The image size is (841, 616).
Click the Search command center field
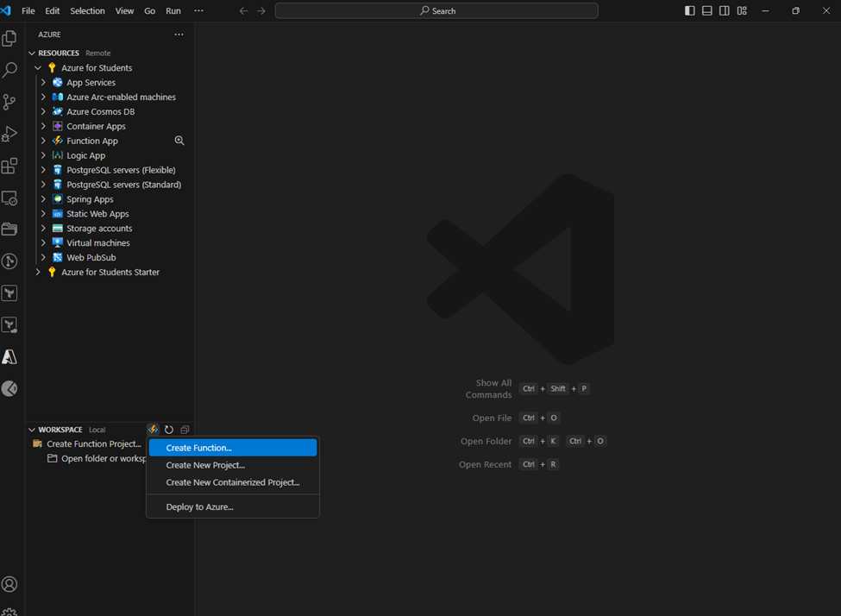[436, 10]
